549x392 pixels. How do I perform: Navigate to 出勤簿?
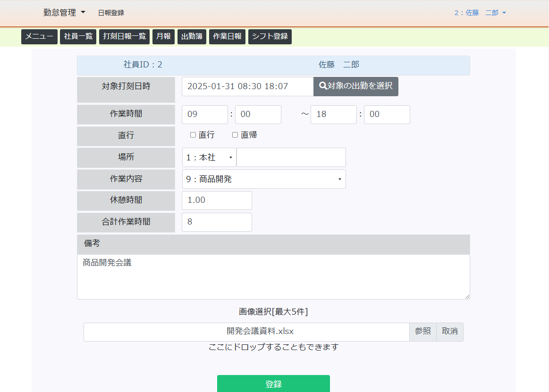point(192,37)
